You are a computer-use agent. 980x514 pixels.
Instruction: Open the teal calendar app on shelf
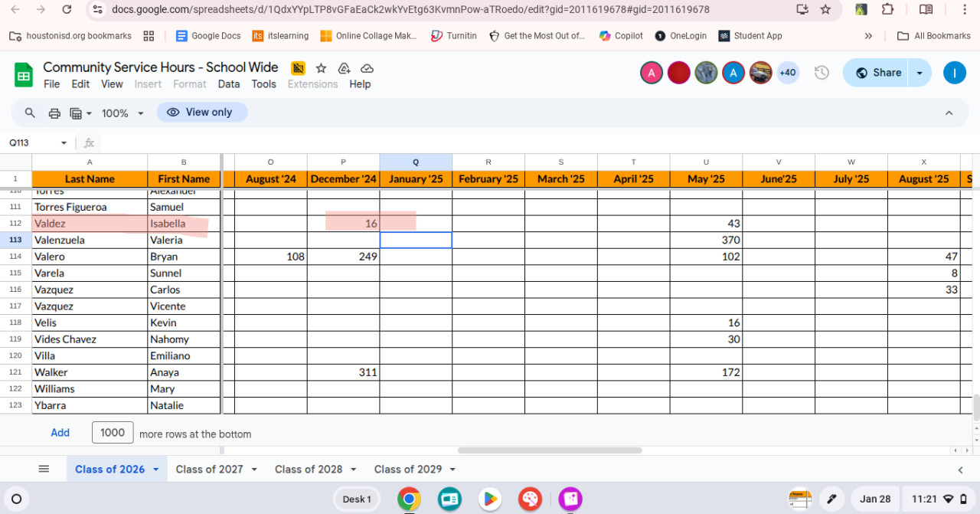[449, 499]
